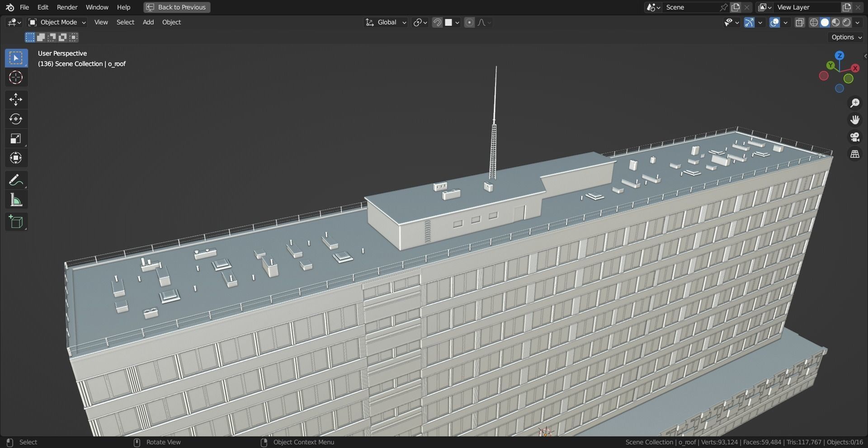Activate the Scale tool

[16, 138]
